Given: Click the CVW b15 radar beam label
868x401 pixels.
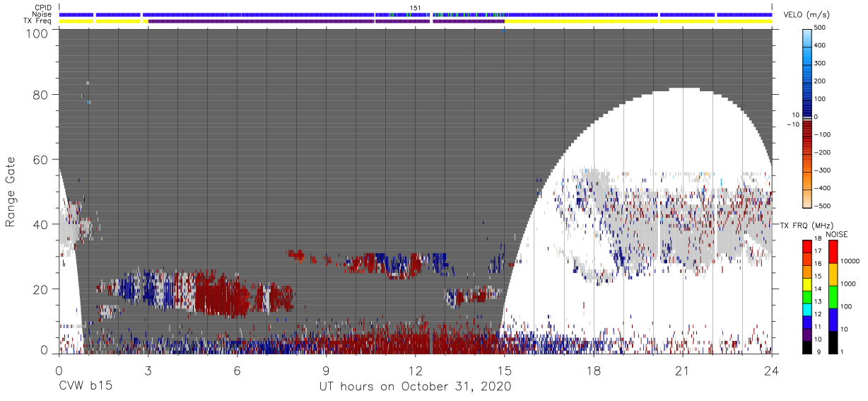Looking at the screenshot, I should coord(84,387).
